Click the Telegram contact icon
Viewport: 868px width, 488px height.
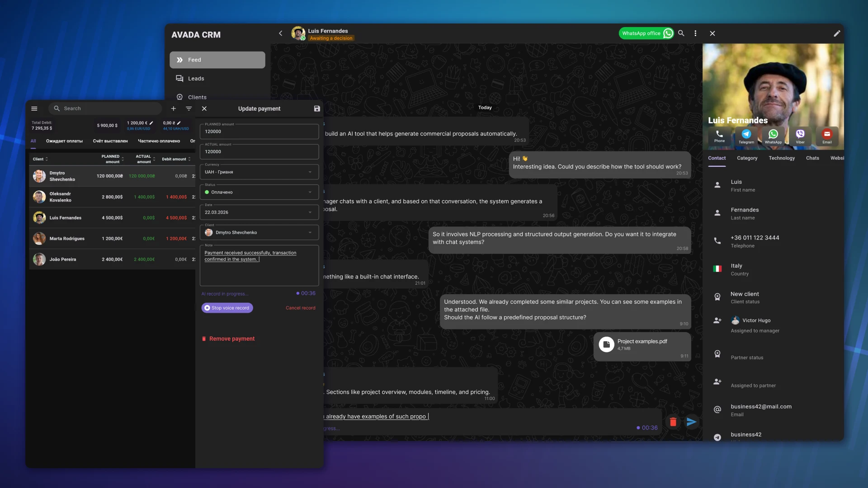(x=746, y=135)
